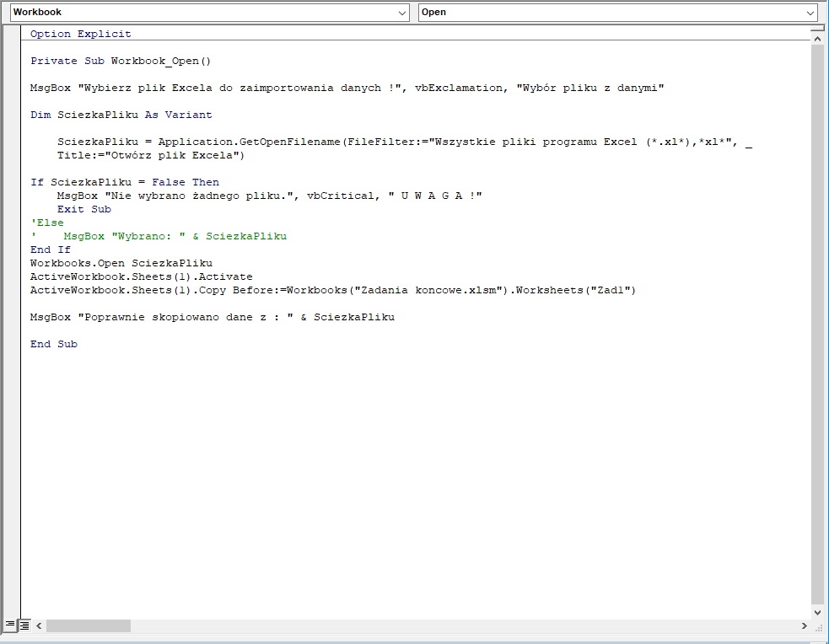Click the horizontal scrollbar thumb

89,625
